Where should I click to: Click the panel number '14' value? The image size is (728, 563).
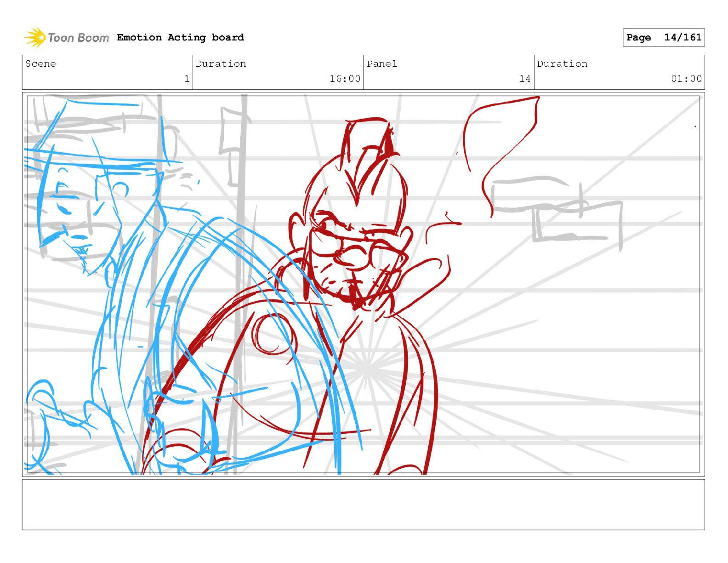(x=525, y=79)
